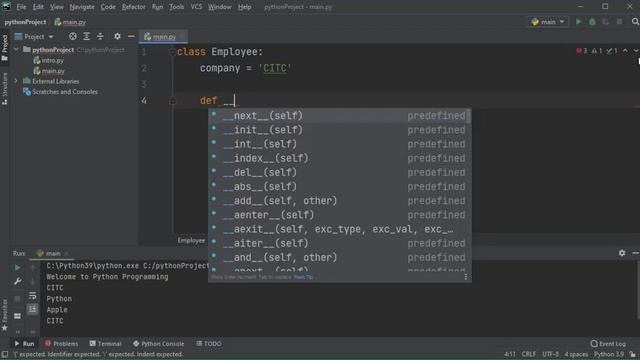Image resolution: width=640 pixels, height=360 pixels.
Task: Toggle fold marker on class Employee line
Action: tap(173, 52)
